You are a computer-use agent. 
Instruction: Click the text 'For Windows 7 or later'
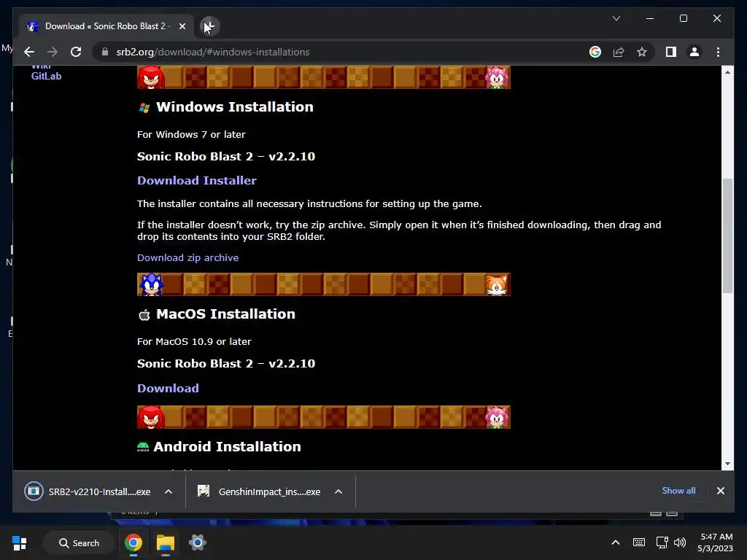point(192,135)
